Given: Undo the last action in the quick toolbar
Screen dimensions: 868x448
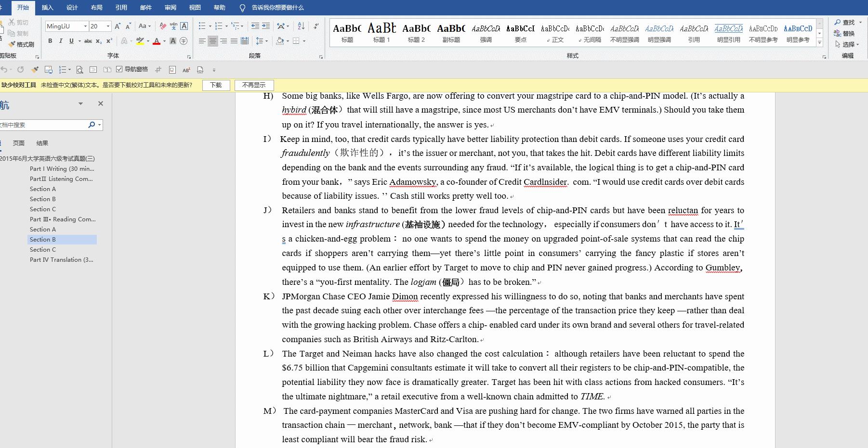Looking at the screenshot, I should (4, 70).
